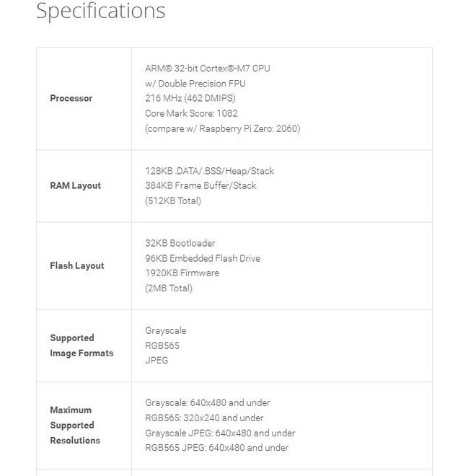This screenshot has height=476, width=476.
Task: Click the 1920KB Firmware text
Action: (182, 273)
